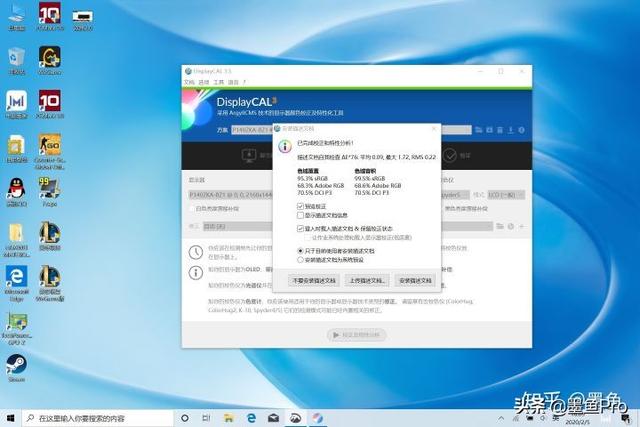This screenshot has height=427, width=640.
Task: Open the TechPowerUp GPU-Z desktop shortcut
Action: point(17,328)
